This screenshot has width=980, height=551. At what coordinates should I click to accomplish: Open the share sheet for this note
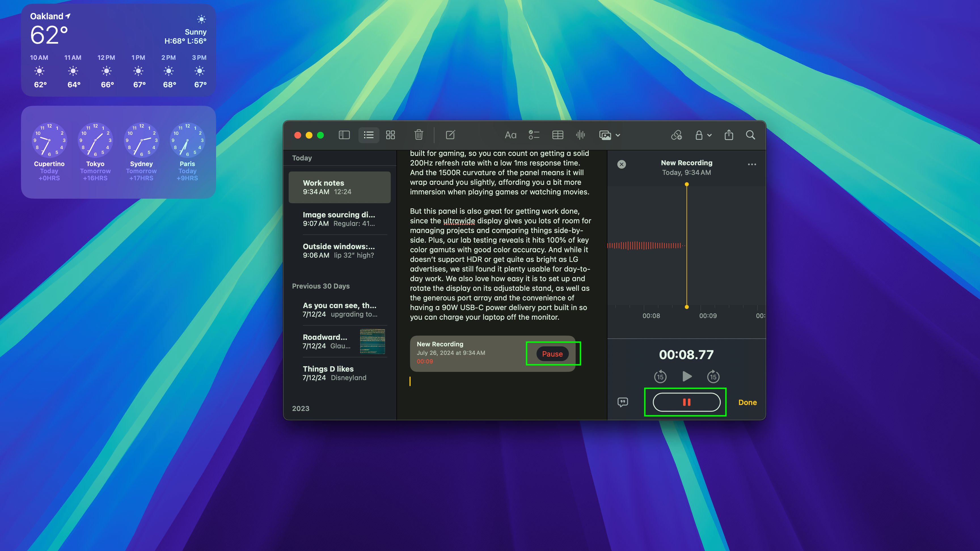point(729,135)
